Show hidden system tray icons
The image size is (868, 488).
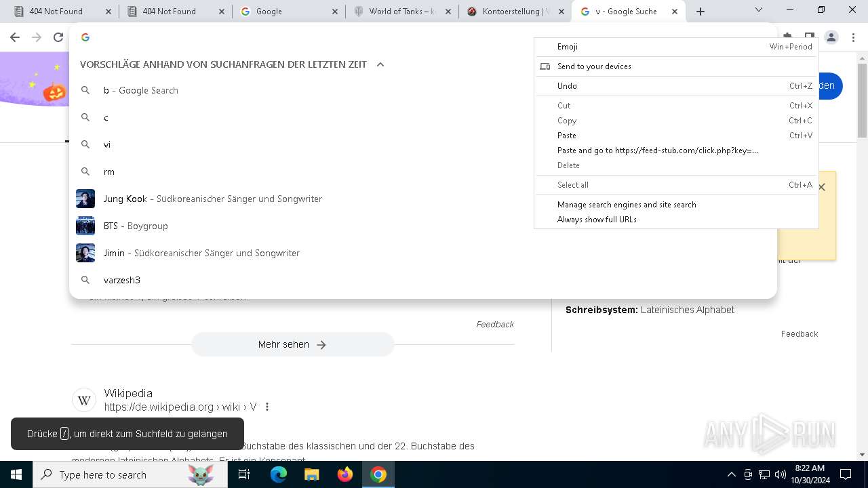pos(731,474)
